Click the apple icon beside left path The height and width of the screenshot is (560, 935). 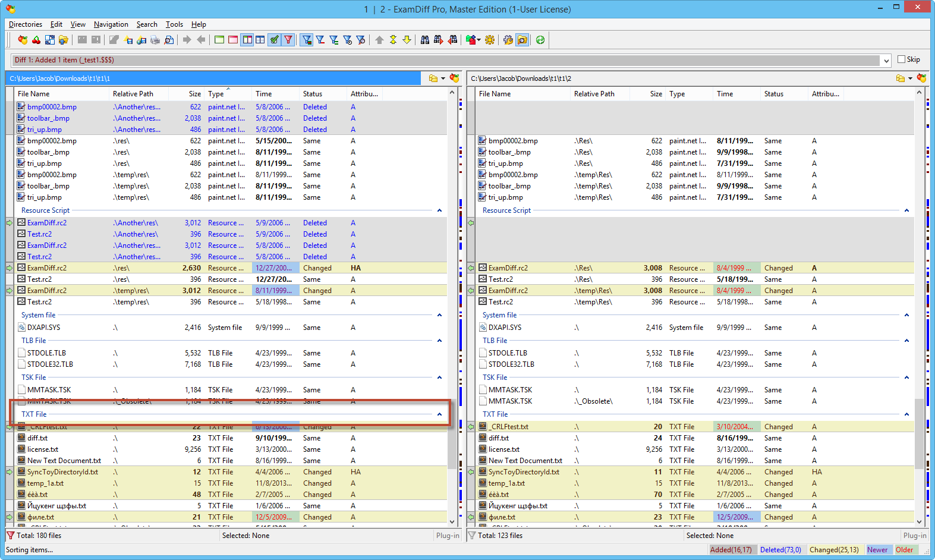[x=455, y=78]
